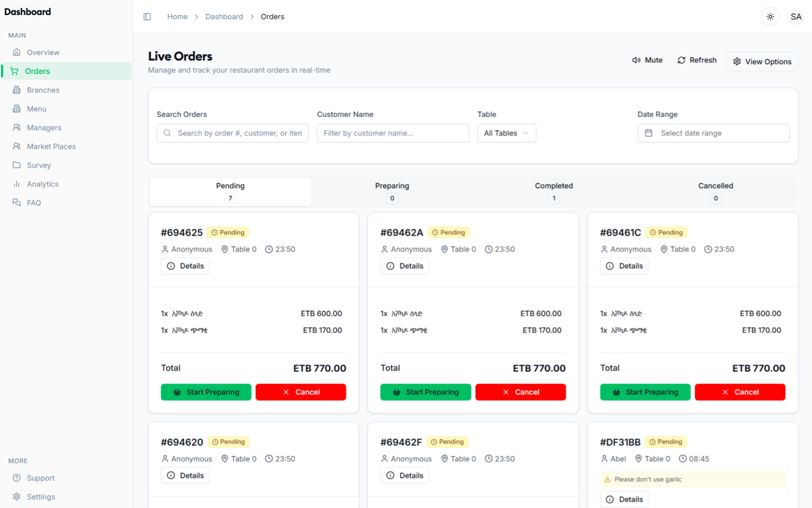Switch to the Completed tab
Viewport: 812px width, 508px height.
click(x=554, y=191)
